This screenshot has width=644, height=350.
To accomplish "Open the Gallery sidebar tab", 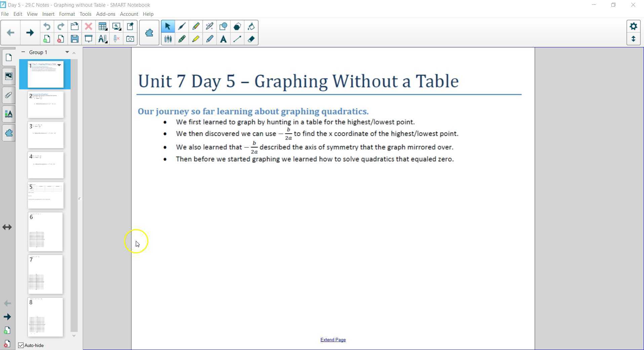I will pyautogui.click(x=8, y=76).
